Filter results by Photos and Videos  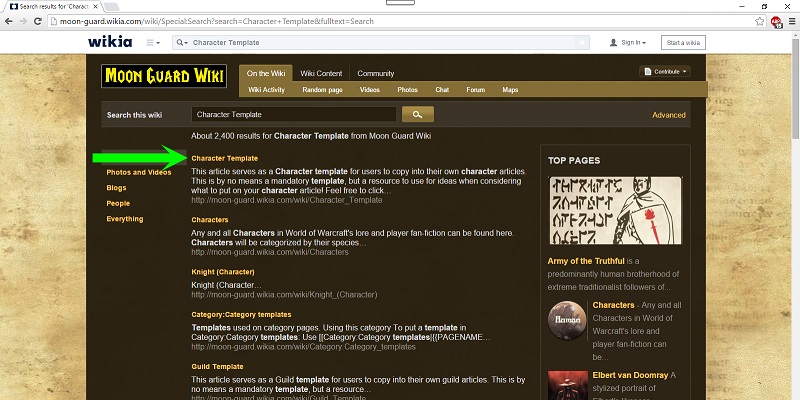pos(139,172)
